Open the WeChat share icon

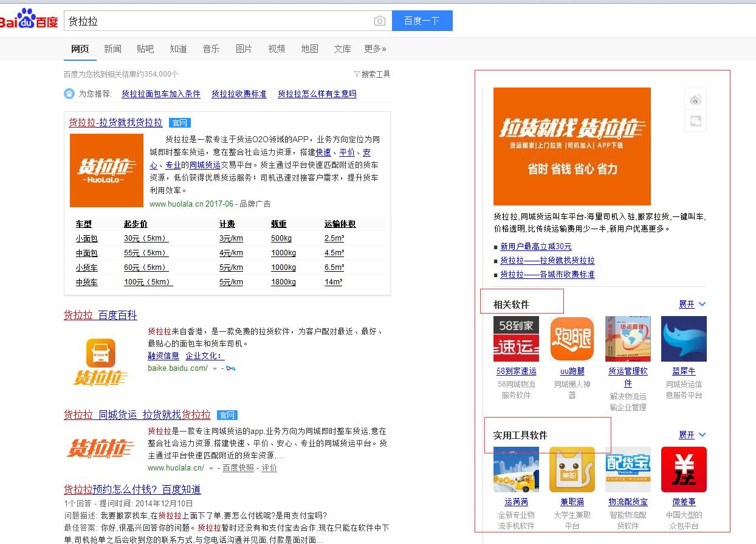696,121
